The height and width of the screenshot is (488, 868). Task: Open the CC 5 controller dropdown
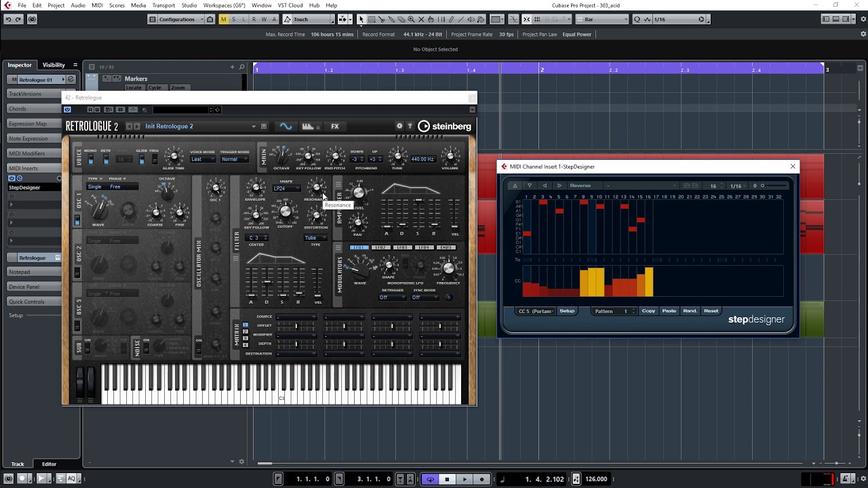coord(536,311)
